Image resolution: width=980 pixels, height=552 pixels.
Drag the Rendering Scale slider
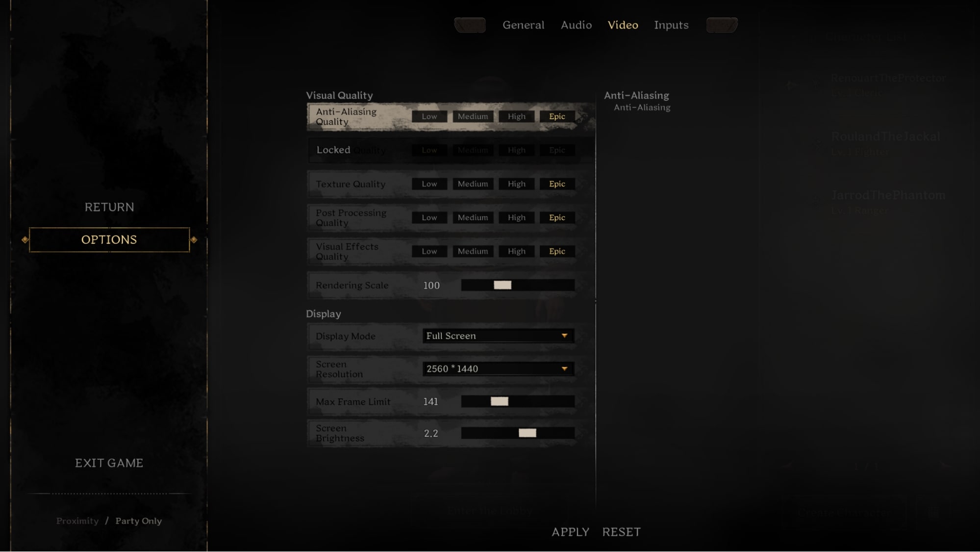tap(503, 284)
